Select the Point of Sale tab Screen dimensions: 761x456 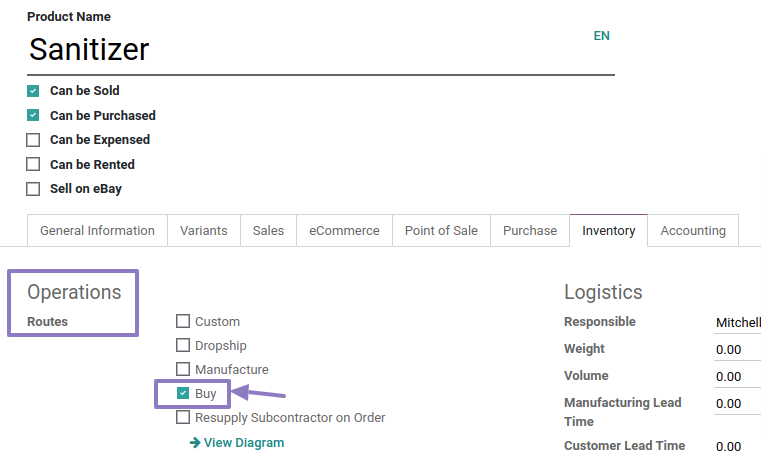[441, 230]
